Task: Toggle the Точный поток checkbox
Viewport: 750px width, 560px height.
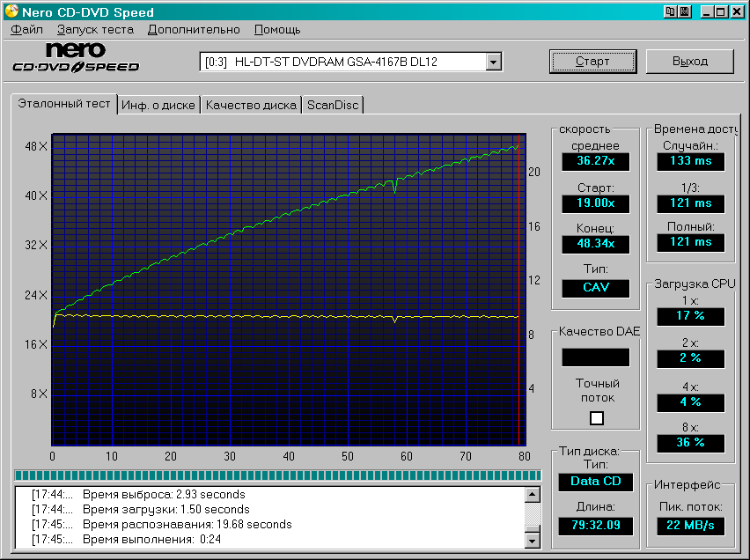Action: pos(597,418)
